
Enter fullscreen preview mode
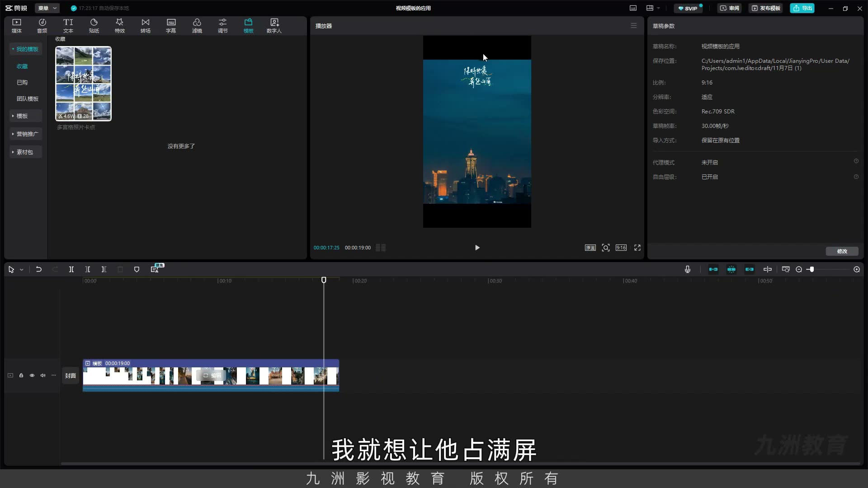[637, 248]
